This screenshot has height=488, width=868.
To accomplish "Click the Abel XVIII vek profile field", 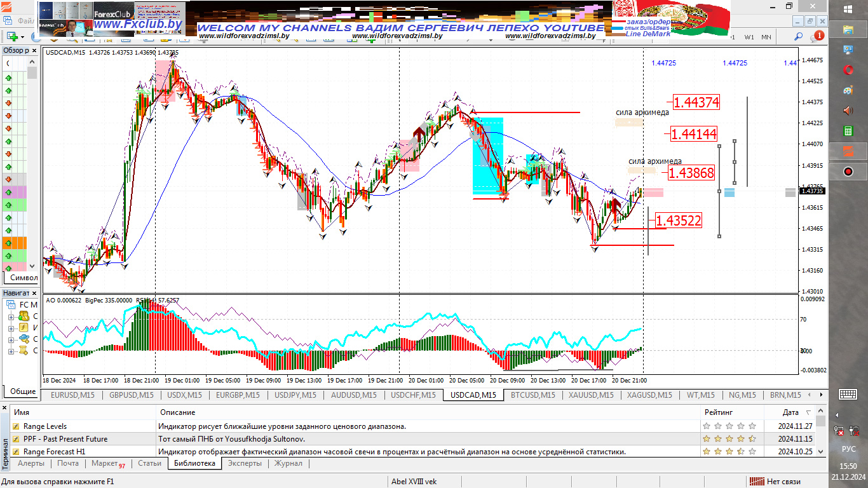I will tap(414, 482).
